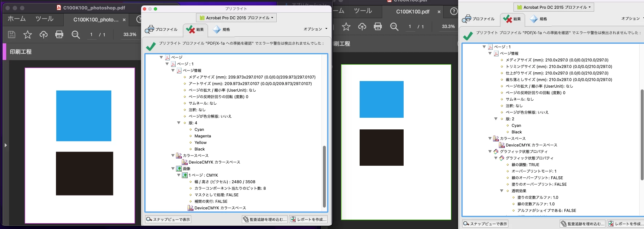644x229 pixels.
Task: Open the オプション menu in the left Preflight dialog
Action: click(315, 29)
